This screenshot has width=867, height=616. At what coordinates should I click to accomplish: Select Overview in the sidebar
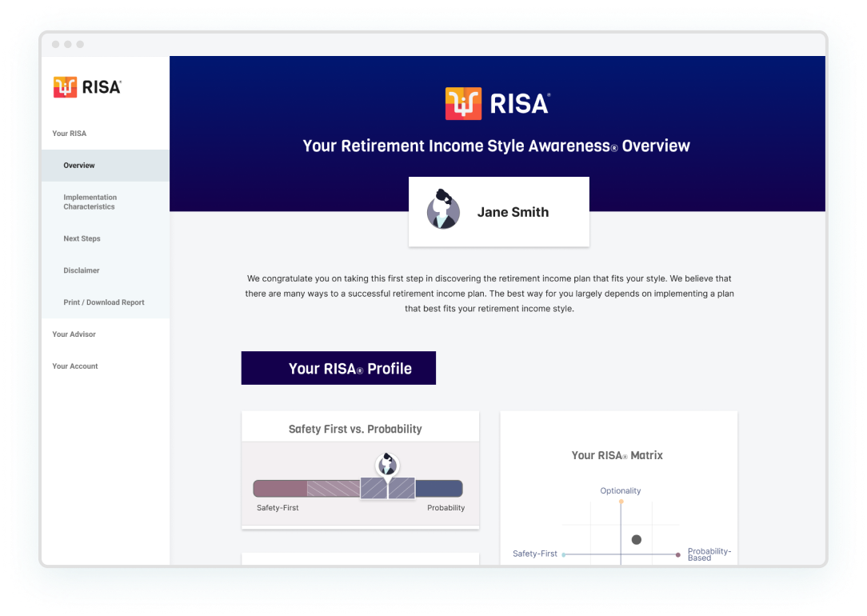click(79, 166)
